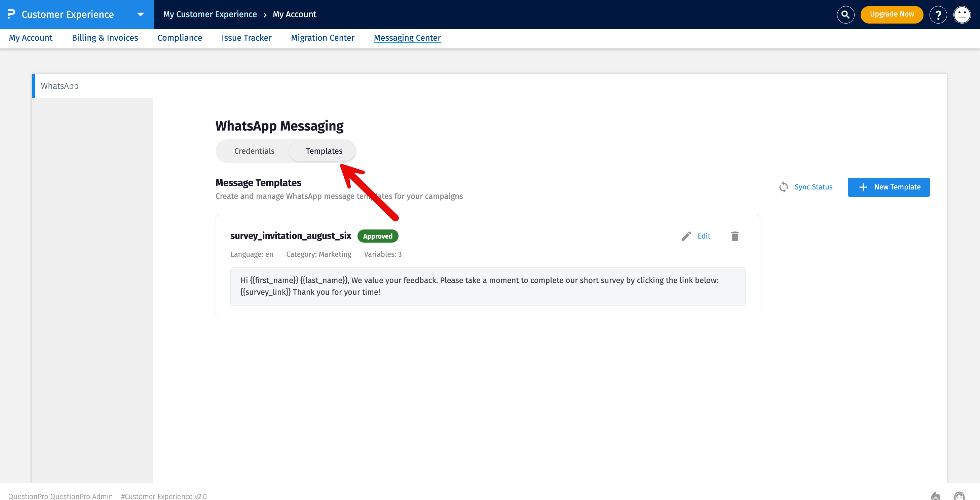The image size is (980, 500).
Task: Open the My Account tab
Action: pyautogui.click(x=31, y=38)
